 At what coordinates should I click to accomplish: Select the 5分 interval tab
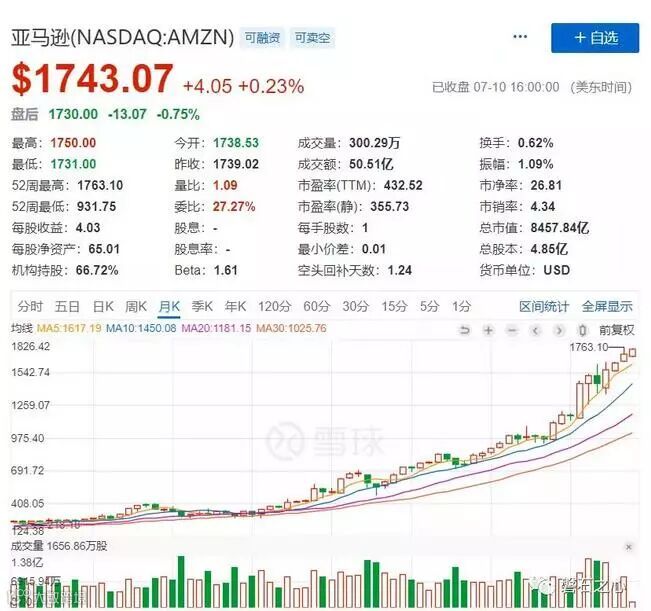coord(429,307)
